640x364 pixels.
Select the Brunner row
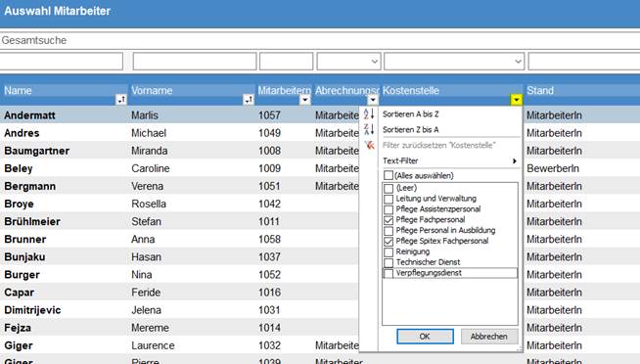tap(180, 239)
